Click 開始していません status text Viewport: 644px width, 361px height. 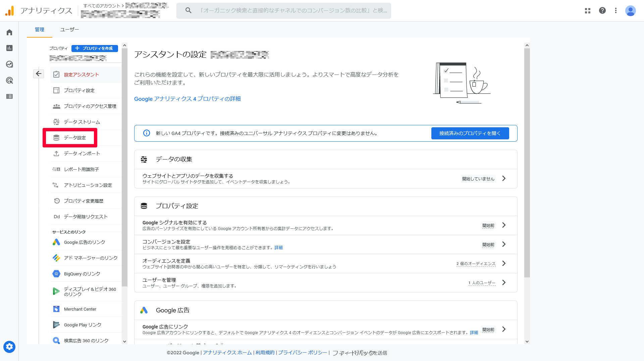click(x=478, y=179)
